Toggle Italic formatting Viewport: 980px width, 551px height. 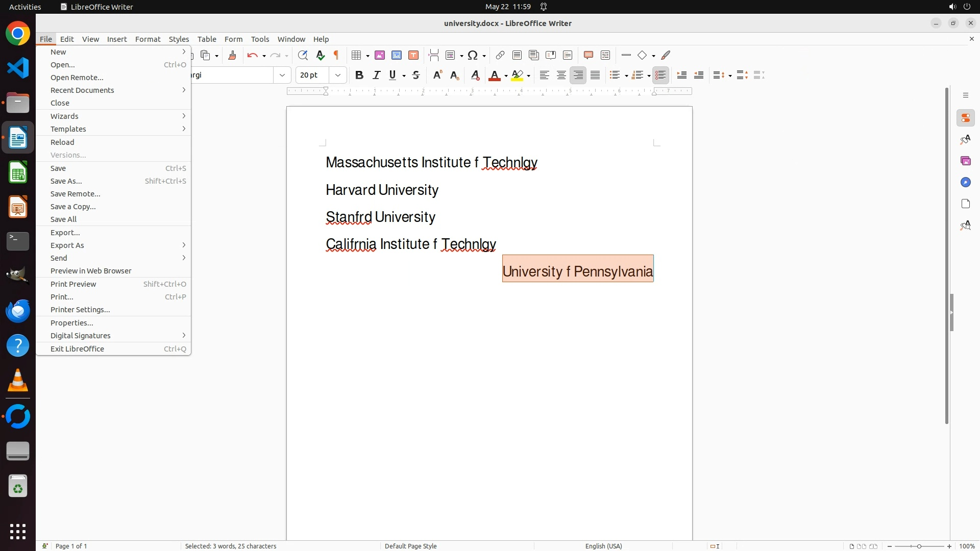point(376,75)
